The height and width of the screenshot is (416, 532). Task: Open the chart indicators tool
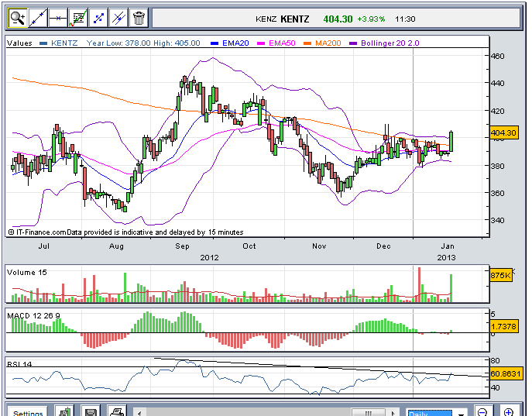coord(77,17)
